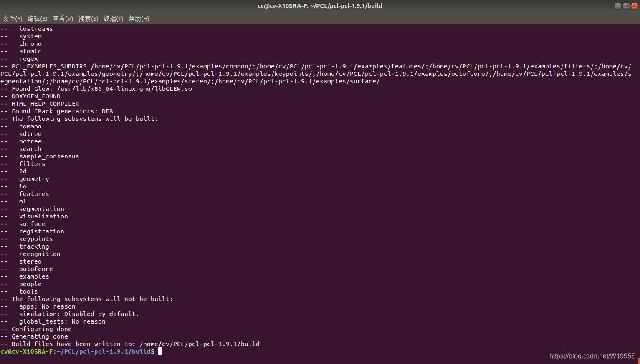Viewport: 640px width, 364px height.
Task: Click the 'outofcore' subsystem line
Action: coord(27,269)
